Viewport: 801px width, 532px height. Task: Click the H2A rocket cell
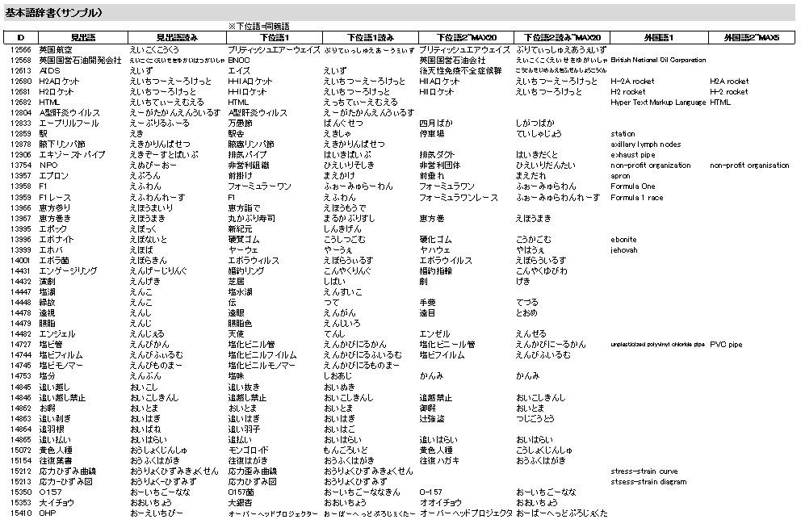coord(729,82)
